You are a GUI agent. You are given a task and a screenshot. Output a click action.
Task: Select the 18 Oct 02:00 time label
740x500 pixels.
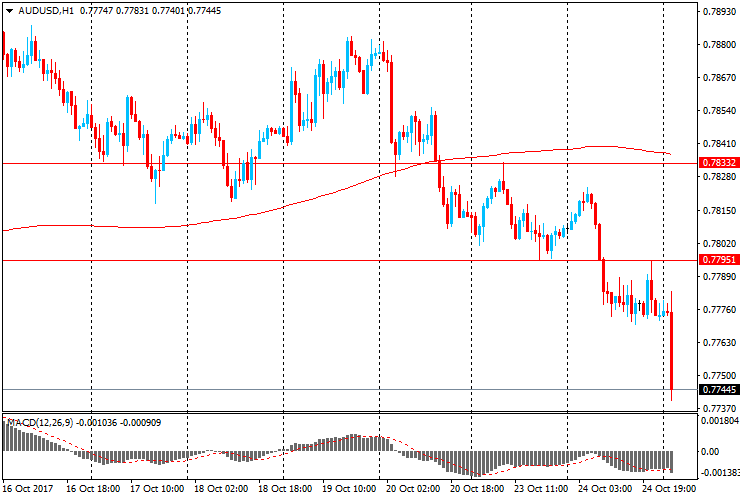tap(221, 489)
